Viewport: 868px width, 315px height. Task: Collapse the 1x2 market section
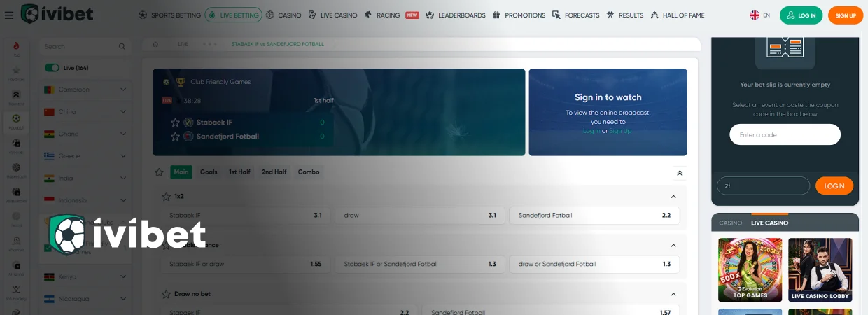click(673, 197)
